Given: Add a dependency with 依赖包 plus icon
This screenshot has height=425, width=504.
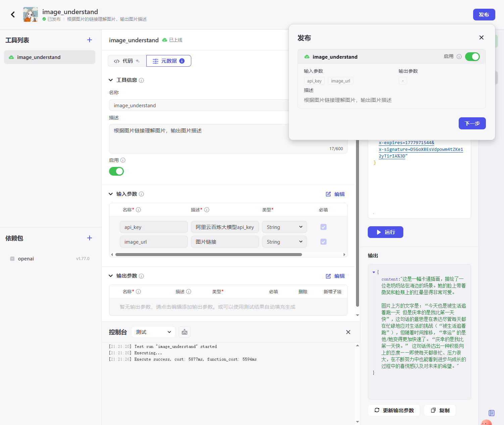Looking at the screenshot, I should click(90, 238).
